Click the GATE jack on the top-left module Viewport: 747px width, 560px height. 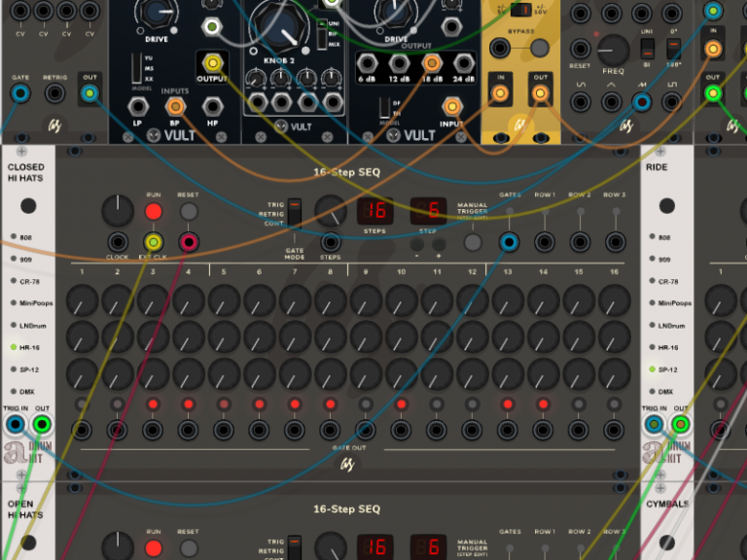[20, 93]
